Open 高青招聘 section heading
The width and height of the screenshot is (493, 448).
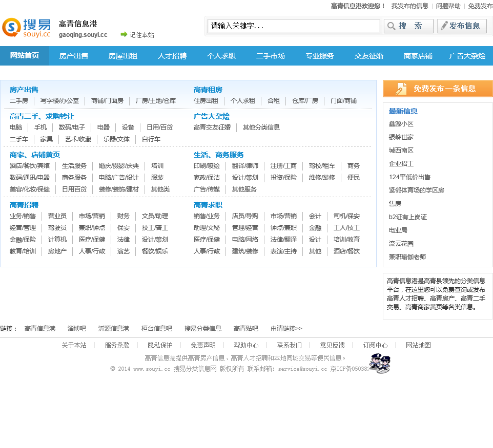coord(24,205)
